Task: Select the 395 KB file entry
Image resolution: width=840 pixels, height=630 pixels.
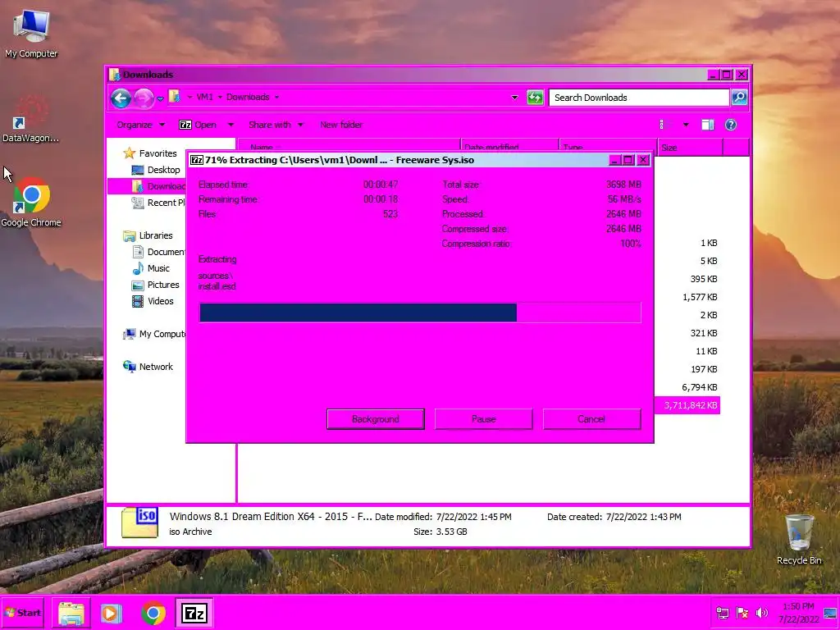Action: 703,279
